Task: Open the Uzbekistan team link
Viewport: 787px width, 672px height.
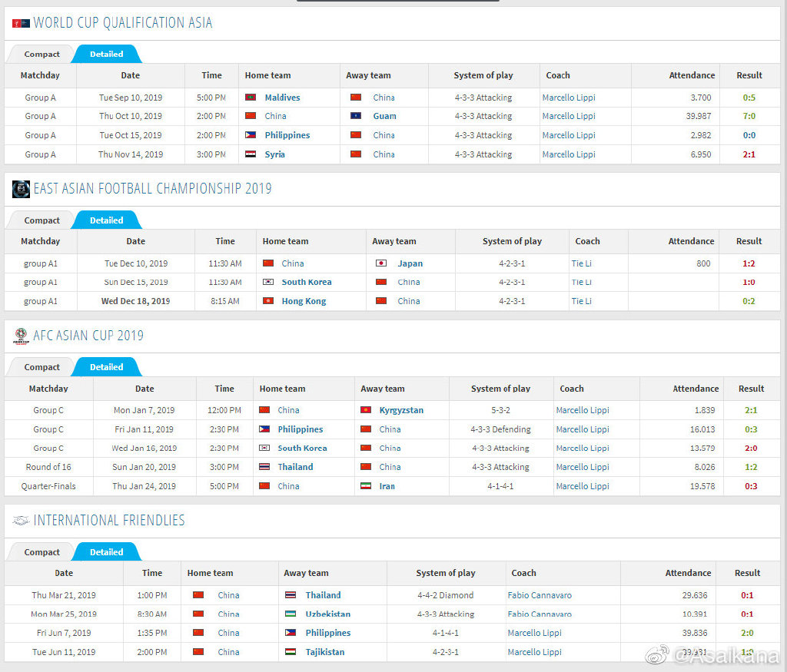Action: [x=327, y=614]
